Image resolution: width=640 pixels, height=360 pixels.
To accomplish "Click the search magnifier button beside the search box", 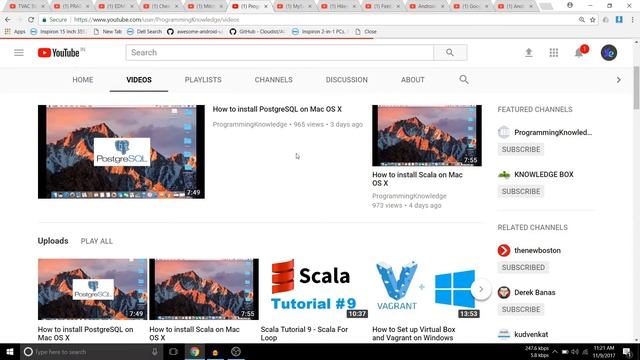I will (x=450, y=53).
